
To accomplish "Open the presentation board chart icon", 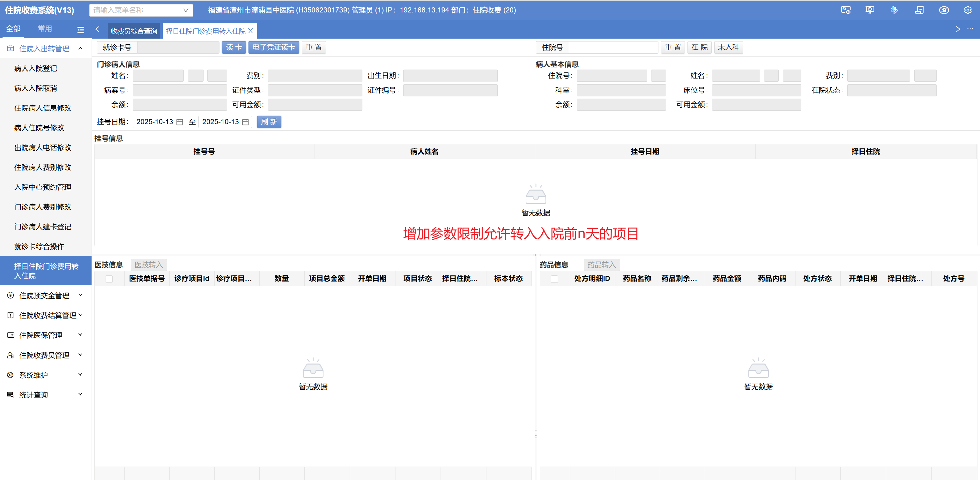I will (870, 10).
